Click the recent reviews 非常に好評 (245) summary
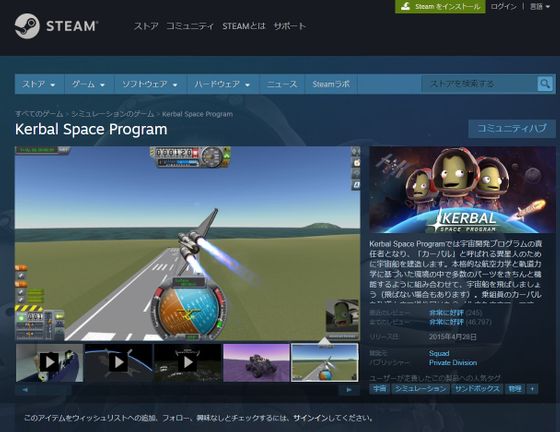Screen dimensions: 560x432 click(x=455, y=313)
